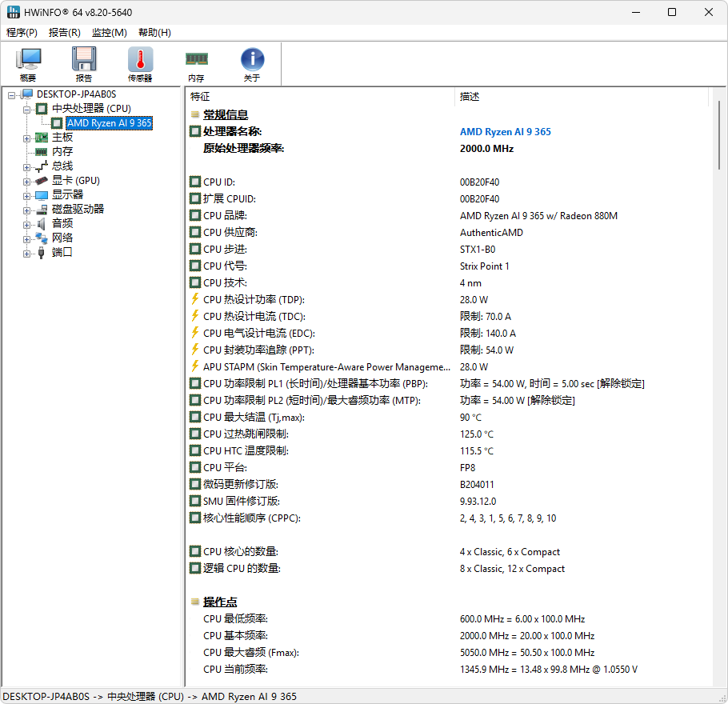The height and width of the screenshot is (704, 728).
Task: Click the DESKTOP-JP4AB0S computer root node
Action: 76,94
